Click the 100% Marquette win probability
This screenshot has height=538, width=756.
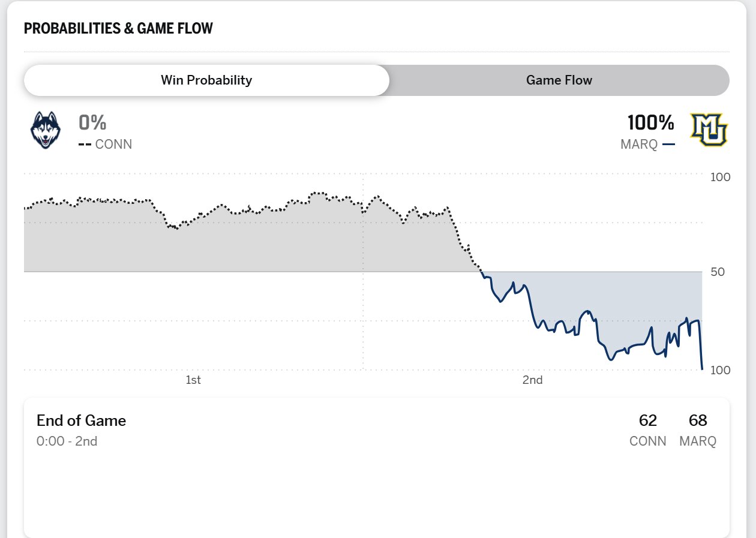(651, 123)
